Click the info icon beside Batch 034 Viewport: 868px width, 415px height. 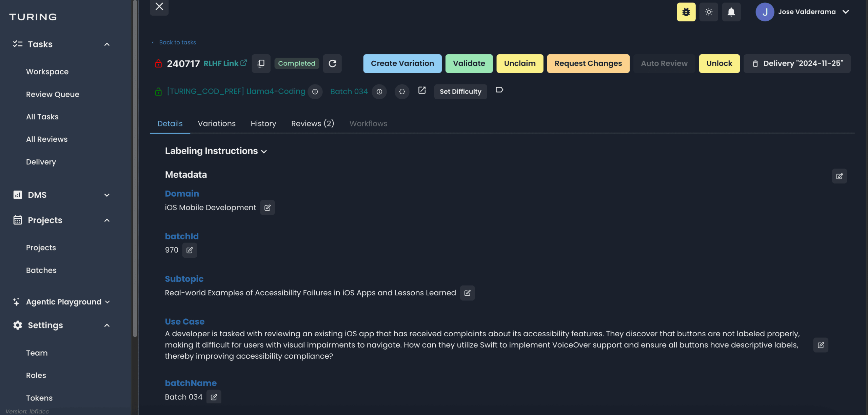click(379, 92)
